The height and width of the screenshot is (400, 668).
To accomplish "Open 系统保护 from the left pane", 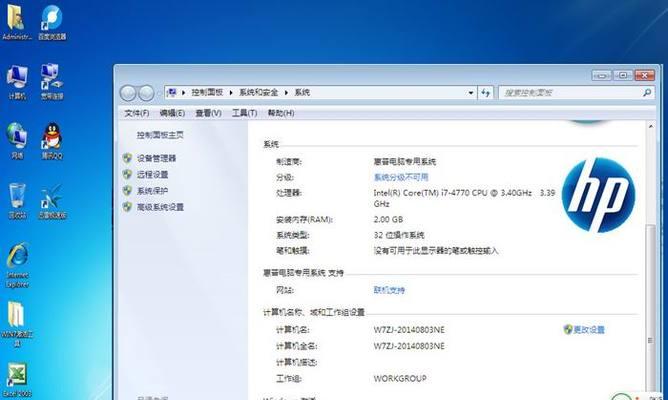I will pyautogui.click(x=152, y=191).
